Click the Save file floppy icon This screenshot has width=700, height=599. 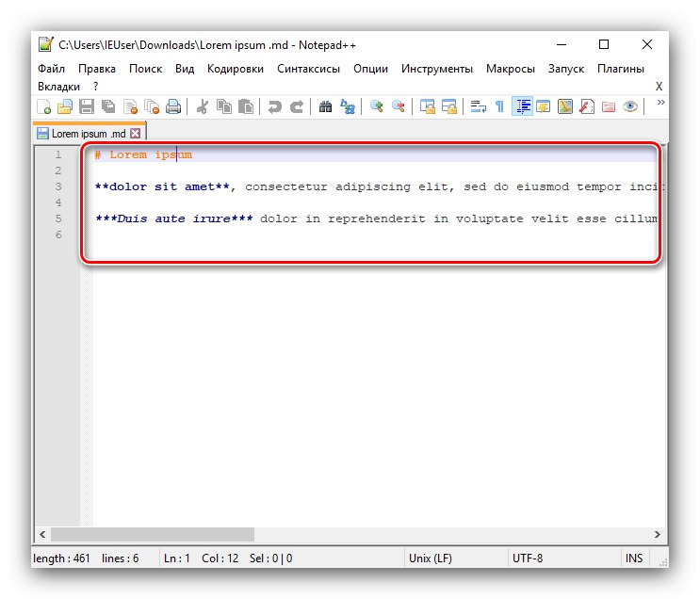coord(87,106)
